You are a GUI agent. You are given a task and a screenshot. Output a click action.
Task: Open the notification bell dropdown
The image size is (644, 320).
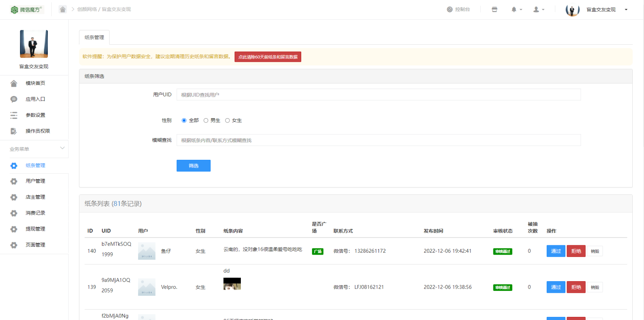(516, 9)
